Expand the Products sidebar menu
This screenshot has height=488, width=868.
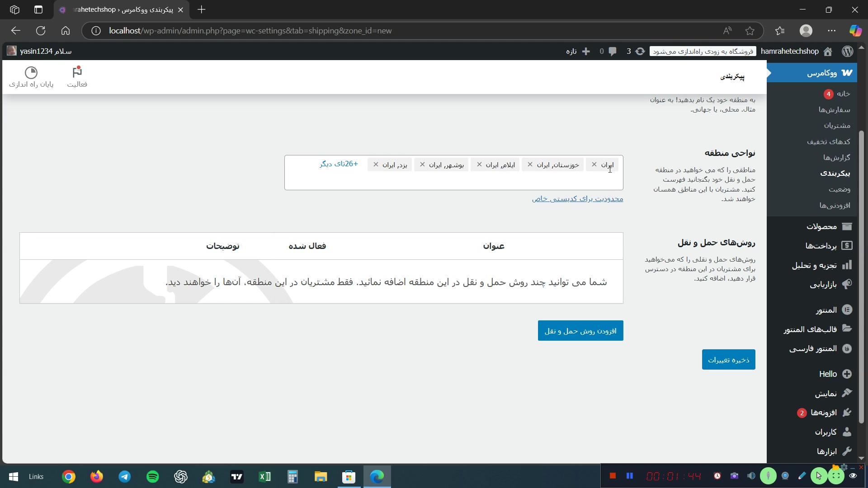(822, 226)
